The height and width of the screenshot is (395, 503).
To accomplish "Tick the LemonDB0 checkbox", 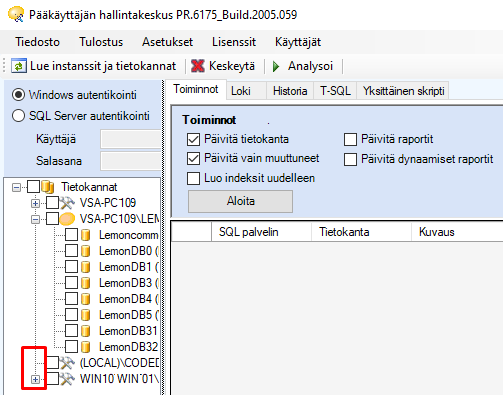I will [71, 251].
